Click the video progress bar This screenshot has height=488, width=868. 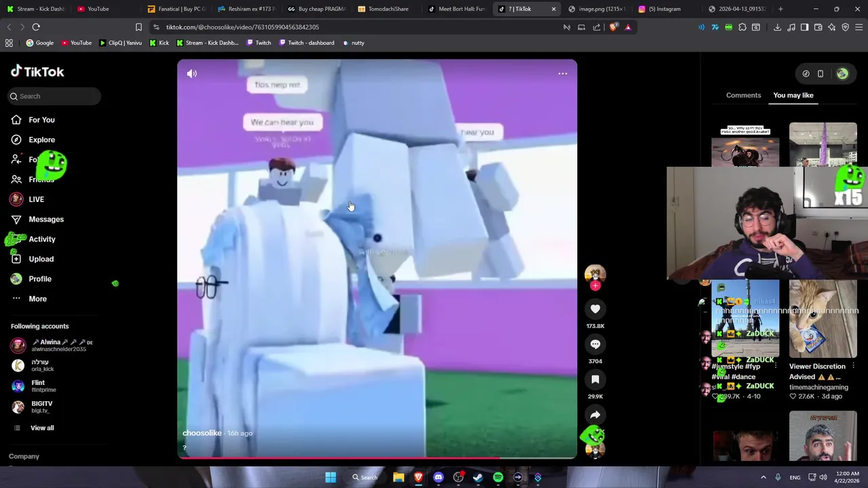point(377,458)
